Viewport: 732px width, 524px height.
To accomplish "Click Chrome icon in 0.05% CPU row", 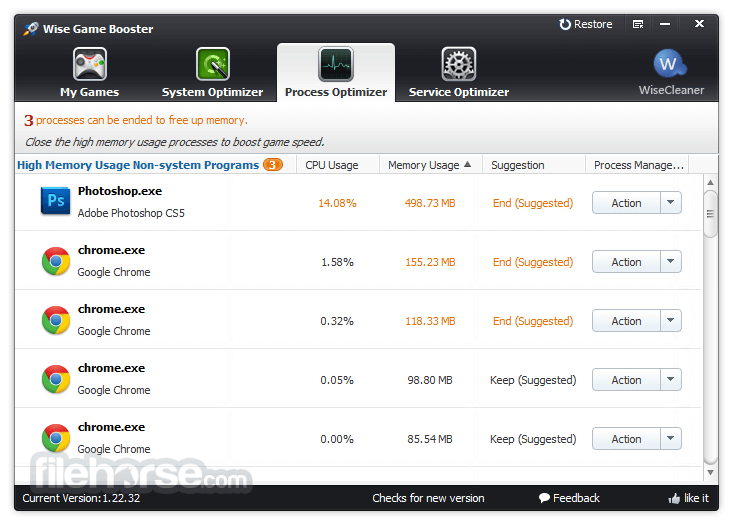I will click(x=56, y=379).
